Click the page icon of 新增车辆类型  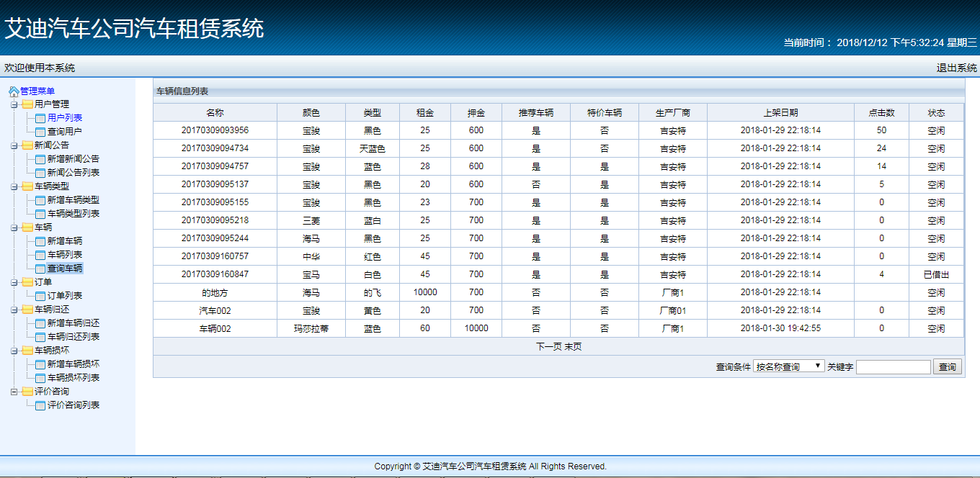40,200
